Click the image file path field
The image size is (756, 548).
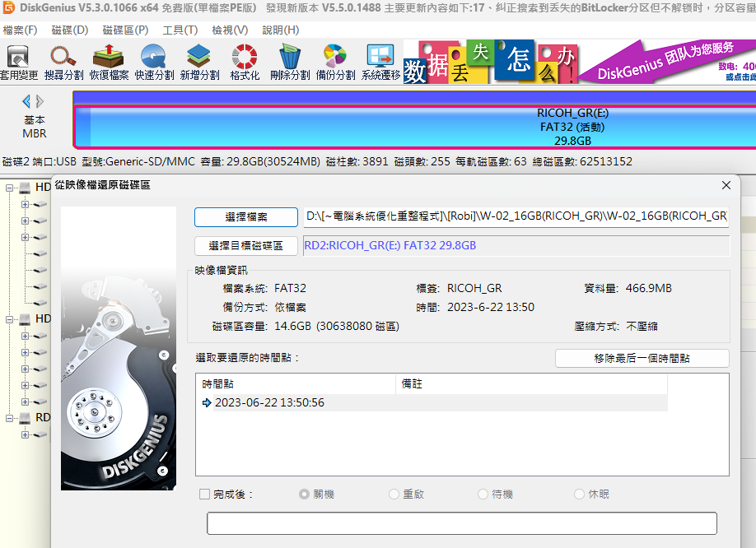[x=516, y=216]
